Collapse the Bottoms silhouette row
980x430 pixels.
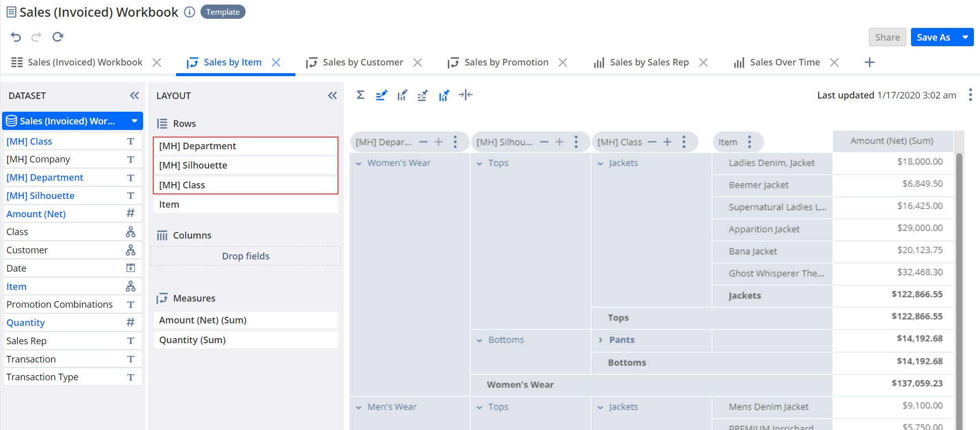coord(479,341)
